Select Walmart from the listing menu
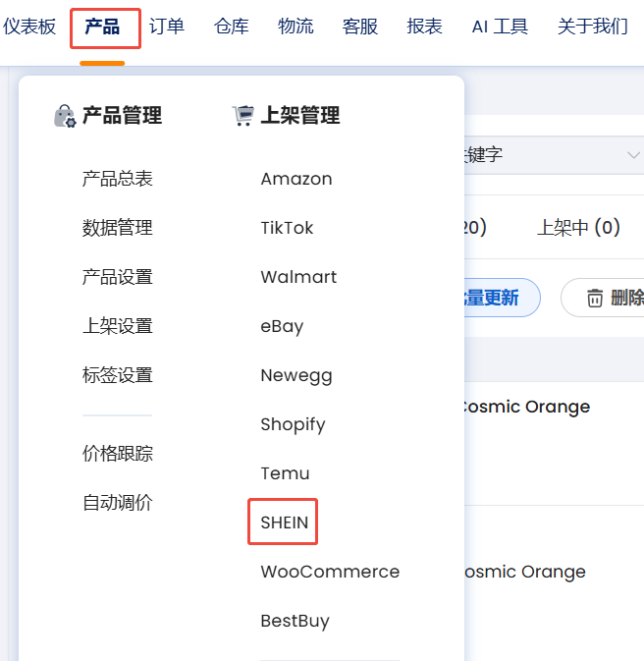 (x=298, y=277)
